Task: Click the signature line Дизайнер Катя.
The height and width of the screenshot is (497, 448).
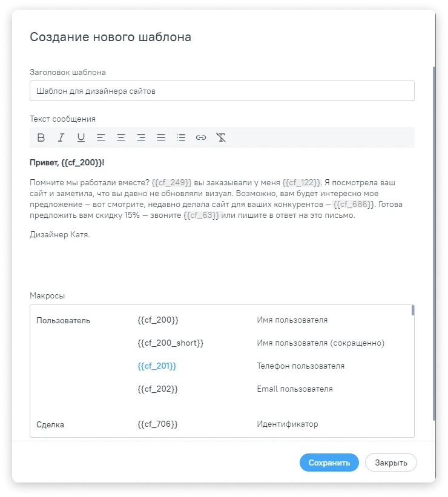Action: [x=59, y=234]
